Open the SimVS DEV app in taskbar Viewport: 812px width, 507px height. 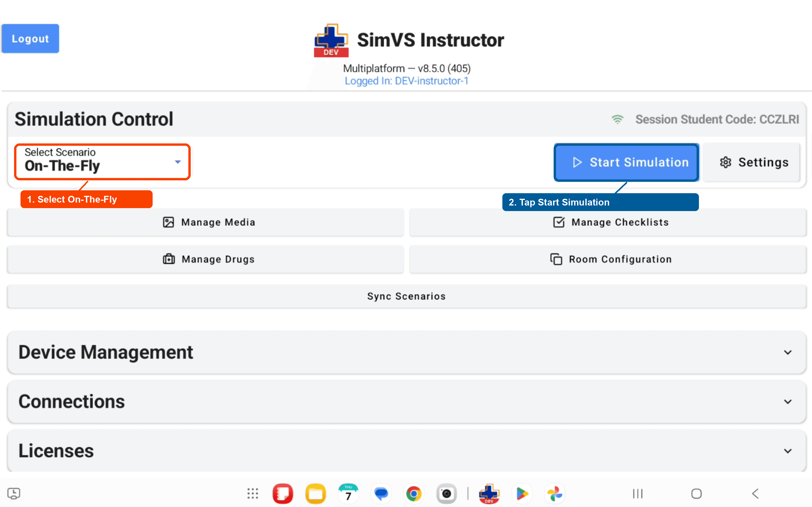coord(489,494)
